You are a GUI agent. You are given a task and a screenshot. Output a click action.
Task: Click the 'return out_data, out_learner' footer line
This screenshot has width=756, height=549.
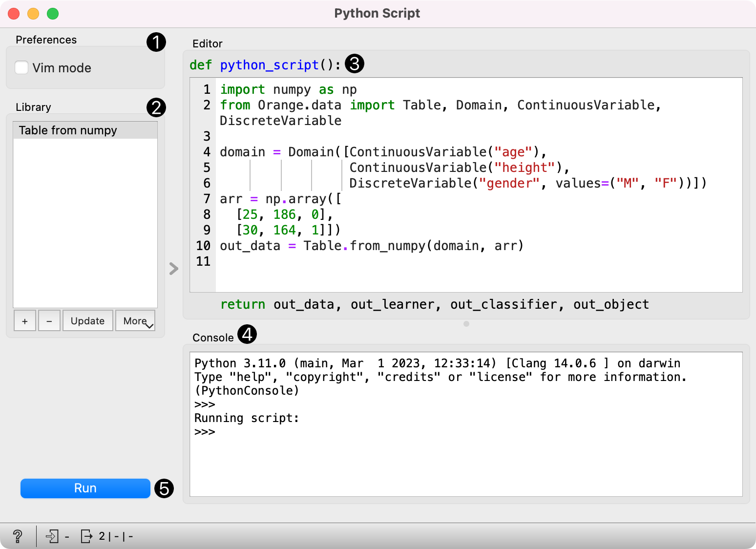point(435,305)
